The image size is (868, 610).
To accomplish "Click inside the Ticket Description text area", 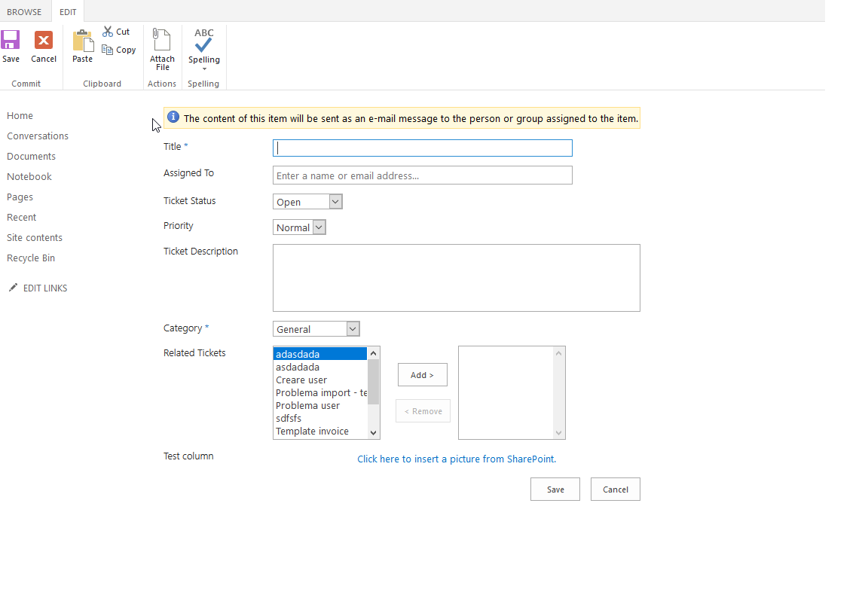I will 456,278.
